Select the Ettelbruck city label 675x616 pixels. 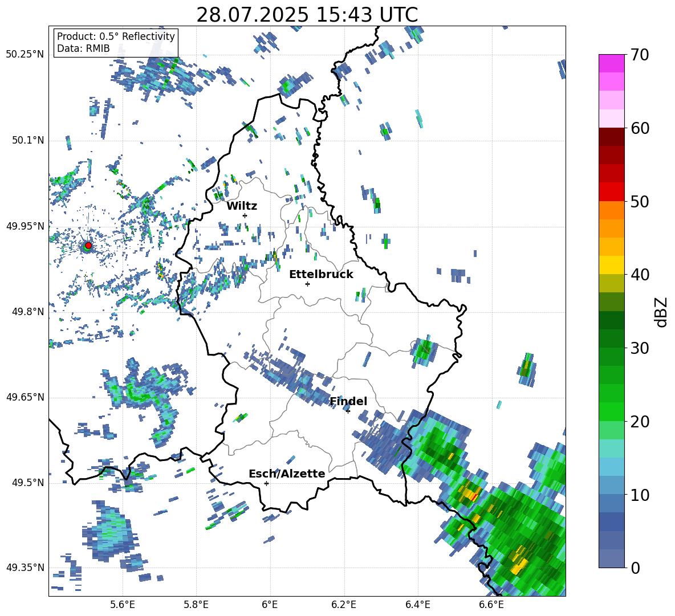321,275
